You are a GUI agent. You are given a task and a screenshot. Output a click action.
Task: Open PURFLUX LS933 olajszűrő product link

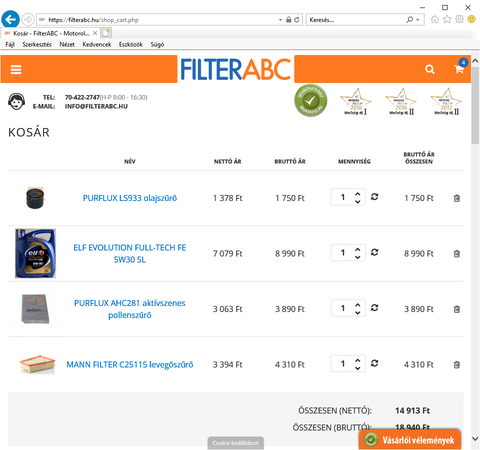pyautogui.click(x=130, y=198)
